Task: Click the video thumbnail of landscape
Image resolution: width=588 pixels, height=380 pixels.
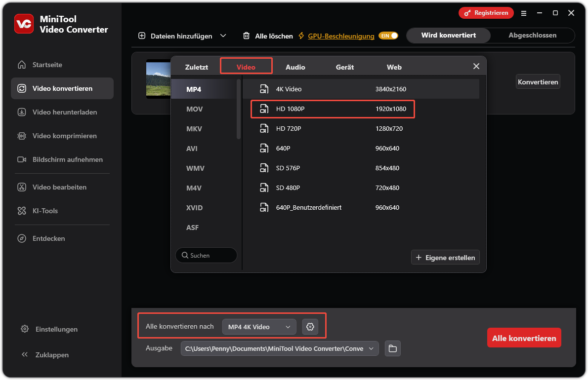Action: [x=158, y=79]
